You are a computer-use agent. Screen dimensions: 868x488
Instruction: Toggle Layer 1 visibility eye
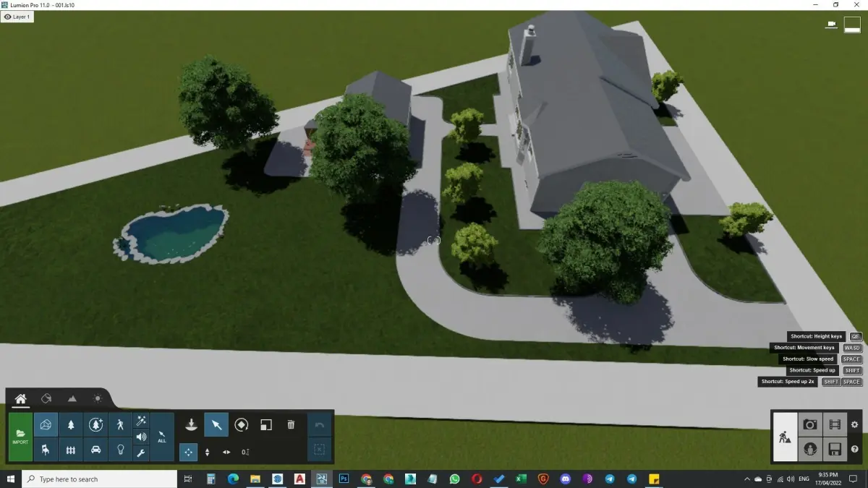(7, 17)
